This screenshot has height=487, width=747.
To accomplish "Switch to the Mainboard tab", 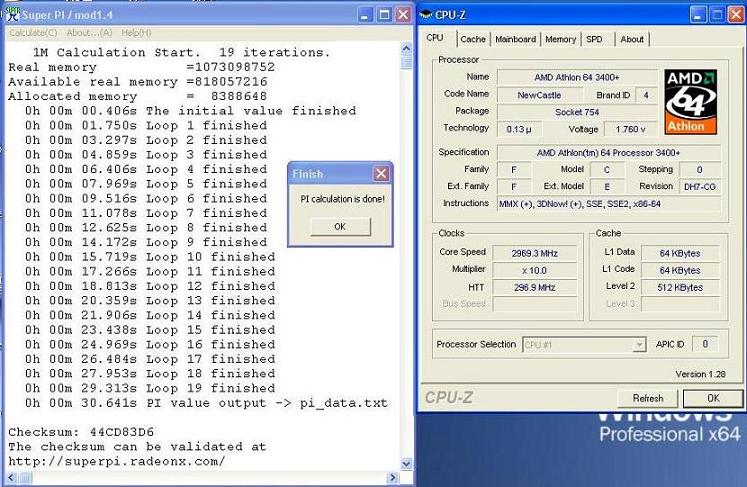I will [x=515, y=39].
